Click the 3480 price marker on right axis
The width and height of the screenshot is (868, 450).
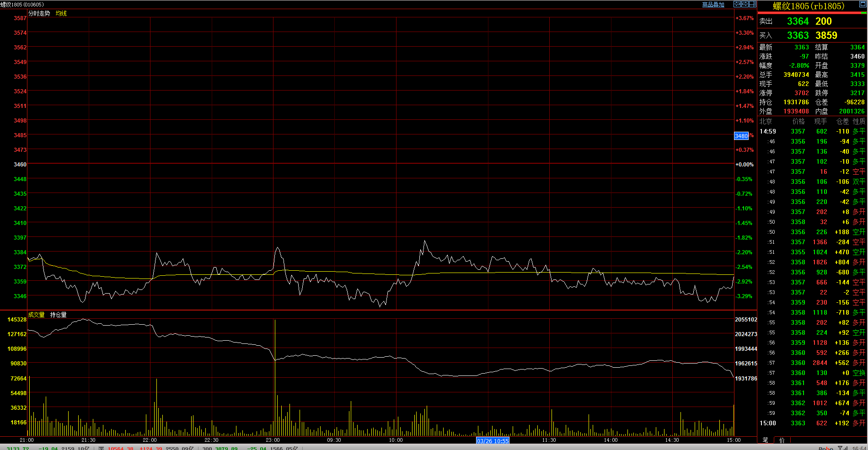741,136
